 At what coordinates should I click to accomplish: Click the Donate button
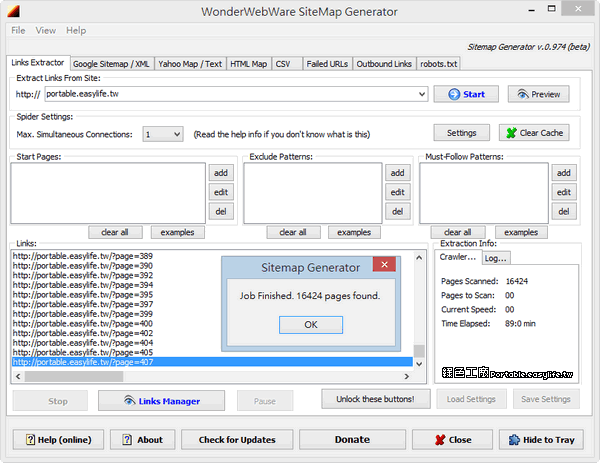[x=352, y=440]
